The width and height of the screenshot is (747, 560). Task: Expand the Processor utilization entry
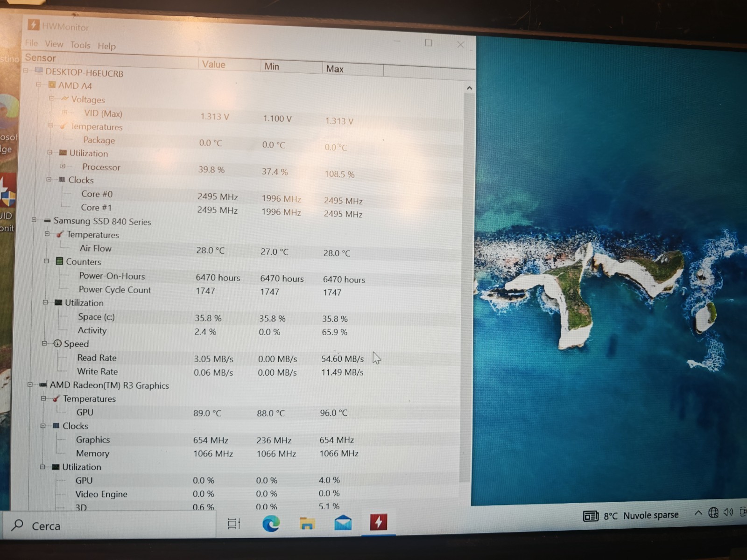[x=63, y=166]
